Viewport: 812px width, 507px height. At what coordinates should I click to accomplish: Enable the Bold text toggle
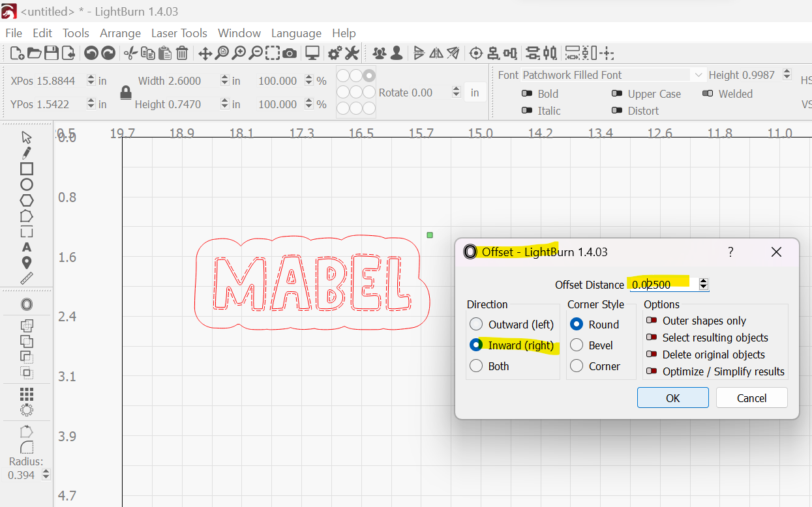(x=527, y=94)
